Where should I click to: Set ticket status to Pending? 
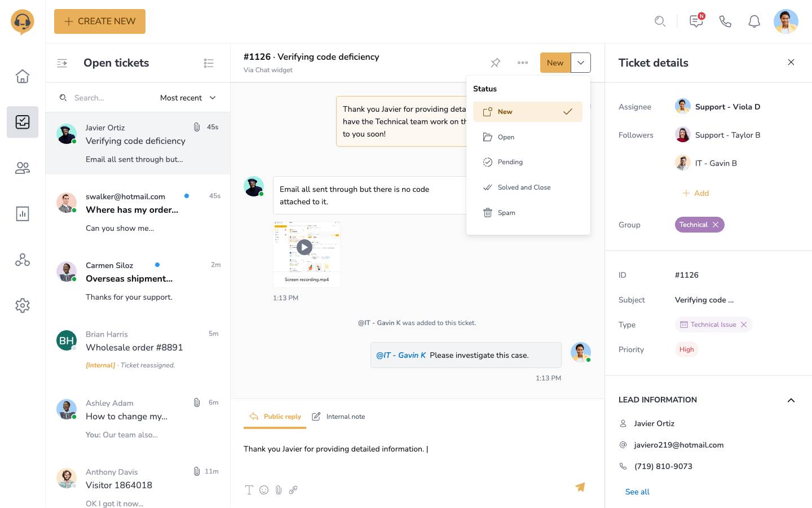coord(510,162)
